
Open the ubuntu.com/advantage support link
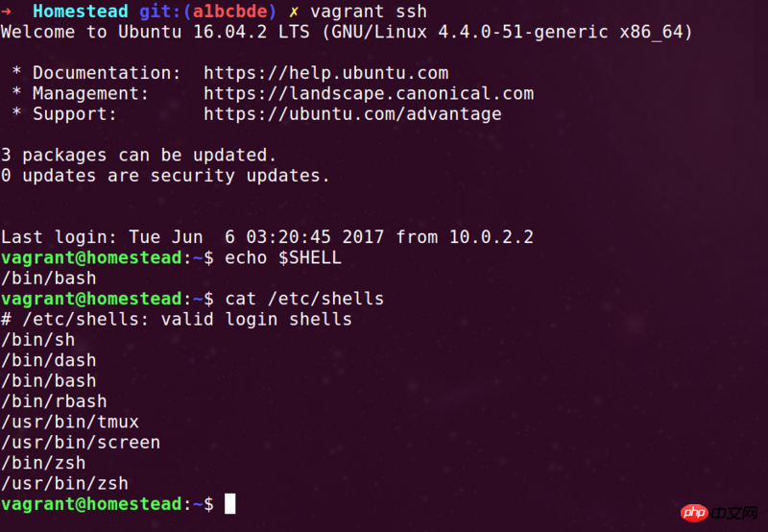coord(352,114)
